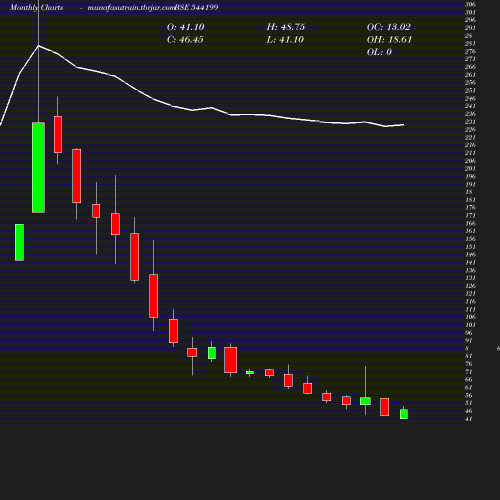This screenshot has height=500, width=500.
Task: Click the peak of the white moving-average line
Action: tap(38, 46)
